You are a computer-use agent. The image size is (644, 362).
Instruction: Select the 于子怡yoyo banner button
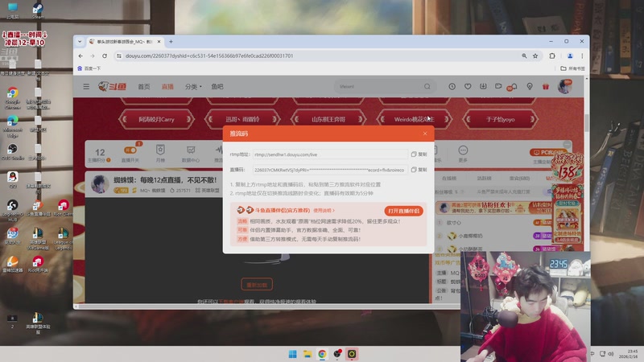click(x=500, y=119)
